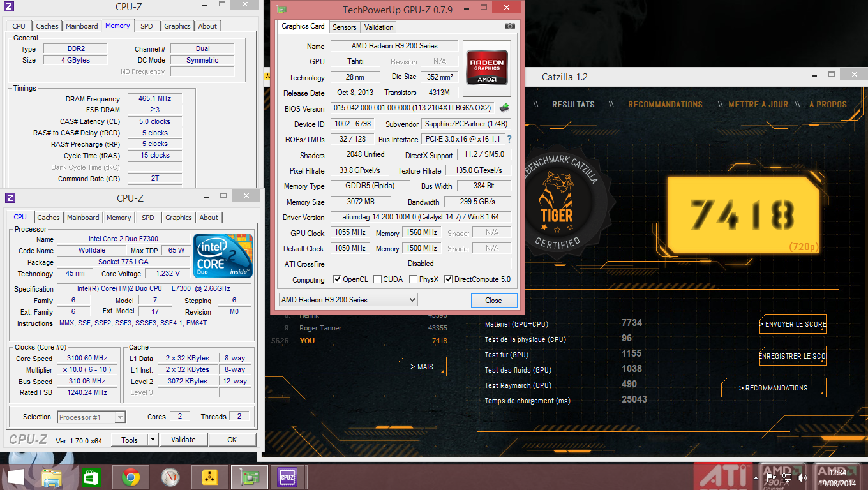Click the Intel Core 2 Duo logo

(x=223, y=256)
